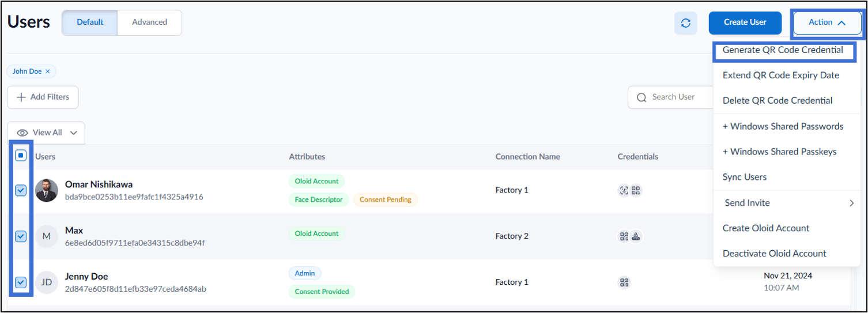Click Jenny Doe's QR code credential icon

(x=624, y=282)
